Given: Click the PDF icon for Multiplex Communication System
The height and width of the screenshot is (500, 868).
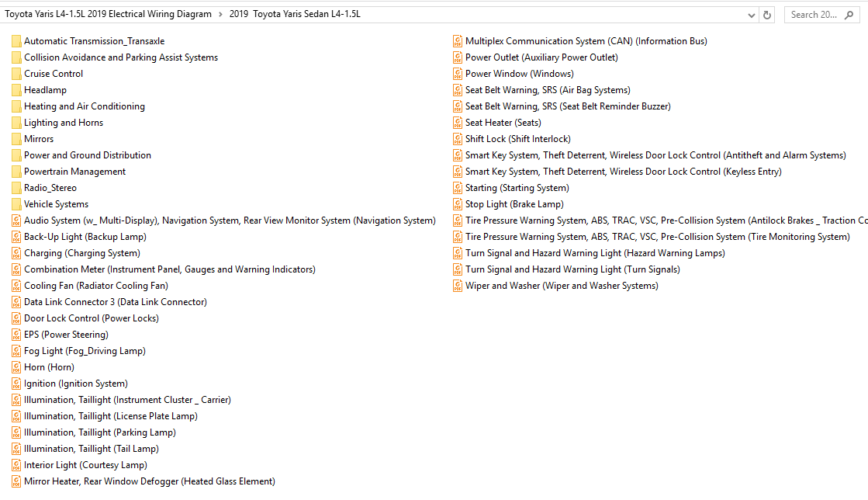Looking at the screenshot, I should click(458, 41).
